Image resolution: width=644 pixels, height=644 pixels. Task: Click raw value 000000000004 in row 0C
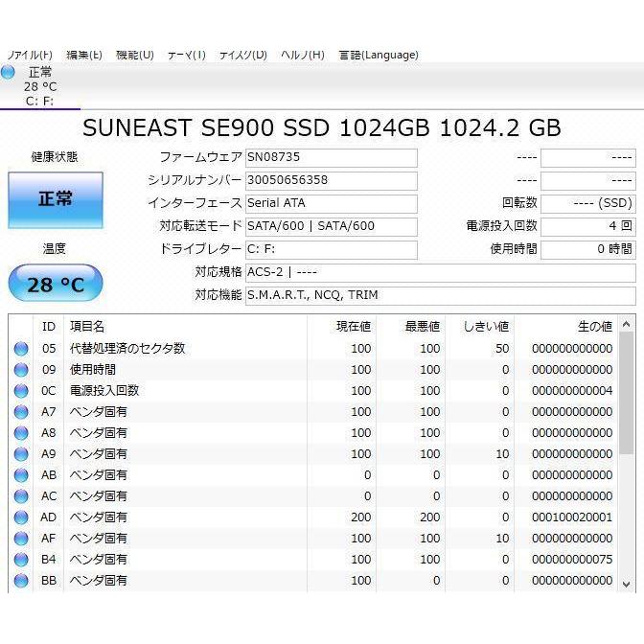[x=572, y=391]
